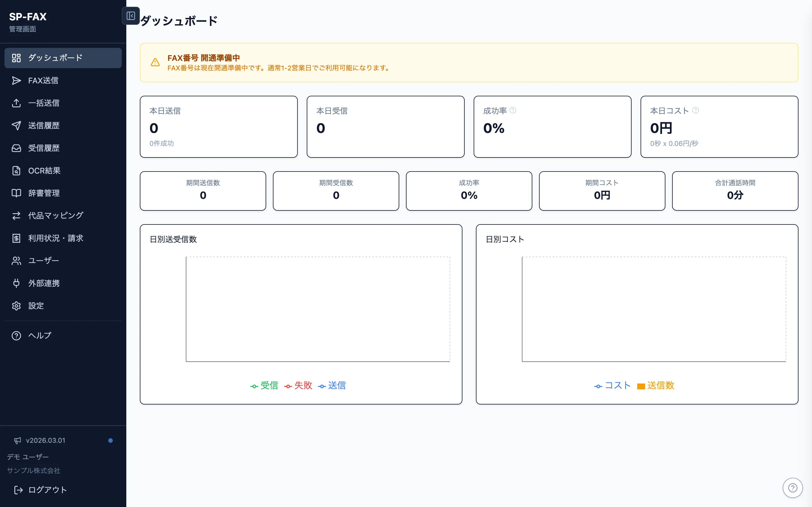The width and height of the screenshot is (812, 507).
Task: Open 利用状況・請求 menu item
Action: [55, 238]
